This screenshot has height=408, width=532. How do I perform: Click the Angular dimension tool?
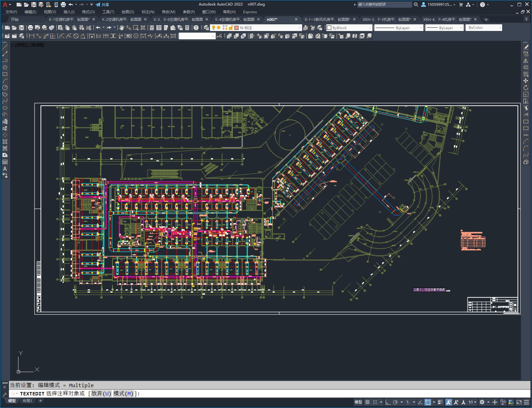[83, 36]
